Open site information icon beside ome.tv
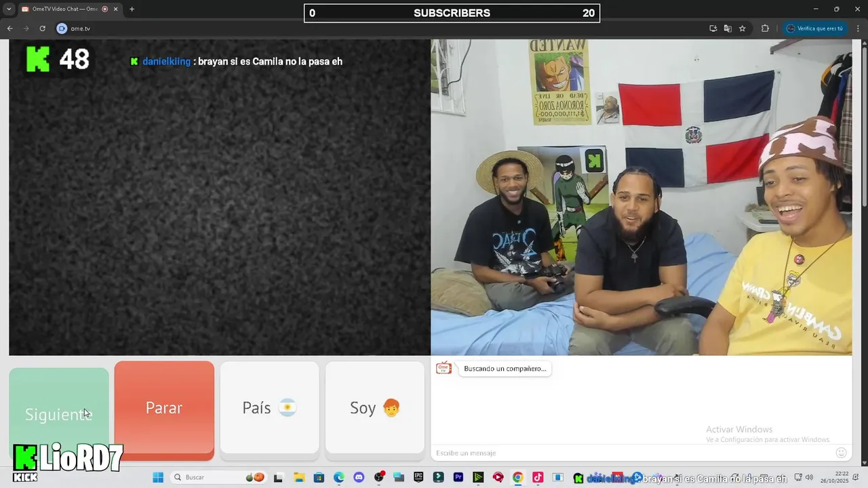 (62, 28)
